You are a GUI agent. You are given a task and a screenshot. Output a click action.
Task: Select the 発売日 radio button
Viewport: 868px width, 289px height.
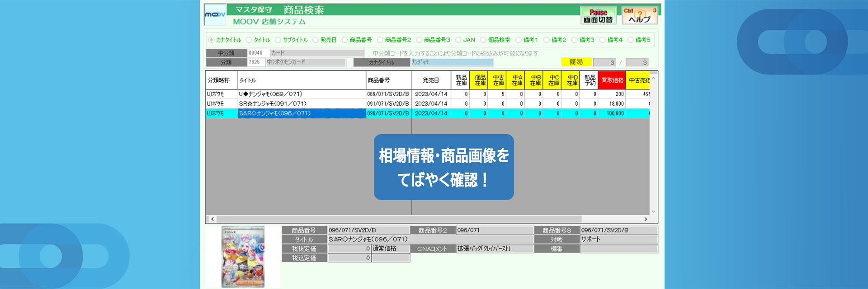tap(316, 40)
